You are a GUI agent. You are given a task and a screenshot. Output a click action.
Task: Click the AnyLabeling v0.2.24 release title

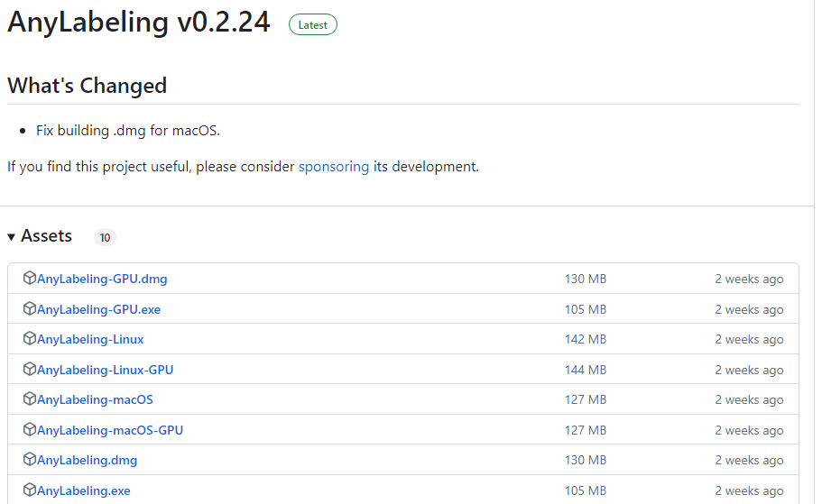139,22
